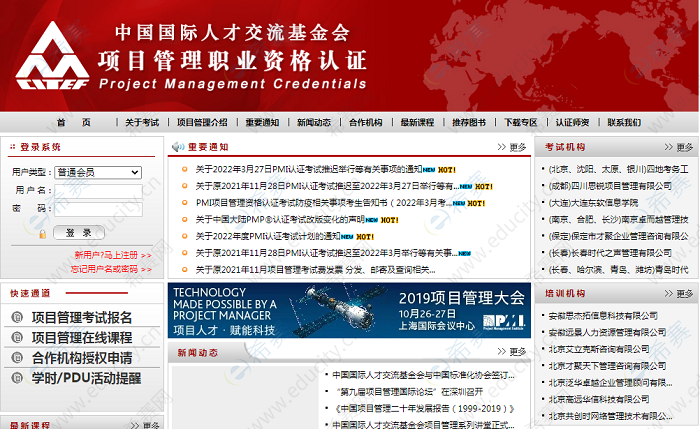Image resolution: width=700 pixels, height=429 pixels.
Task: Open 北京高远华信科技有限公司 link
Action: tap(599, 399)
